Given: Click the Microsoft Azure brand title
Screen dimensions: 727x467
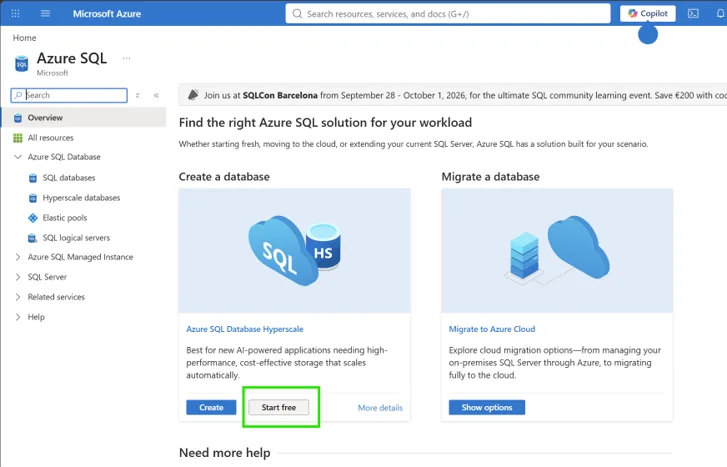Looking at the screenshot, I should click(107, 14).
